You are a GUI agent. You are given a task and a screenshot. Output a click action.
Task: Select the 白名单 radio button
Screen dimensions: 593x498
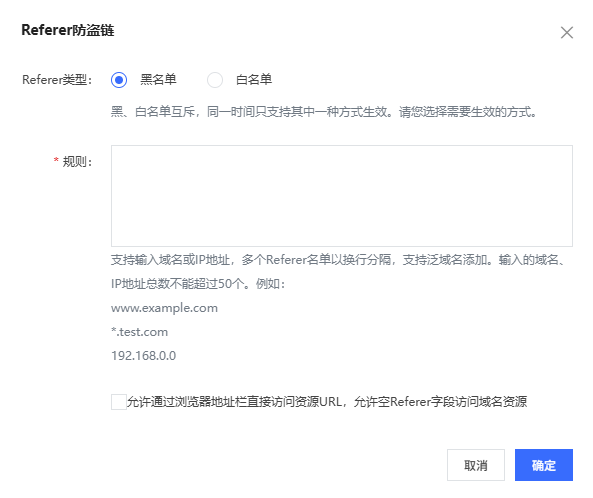[x=215, y=80]
